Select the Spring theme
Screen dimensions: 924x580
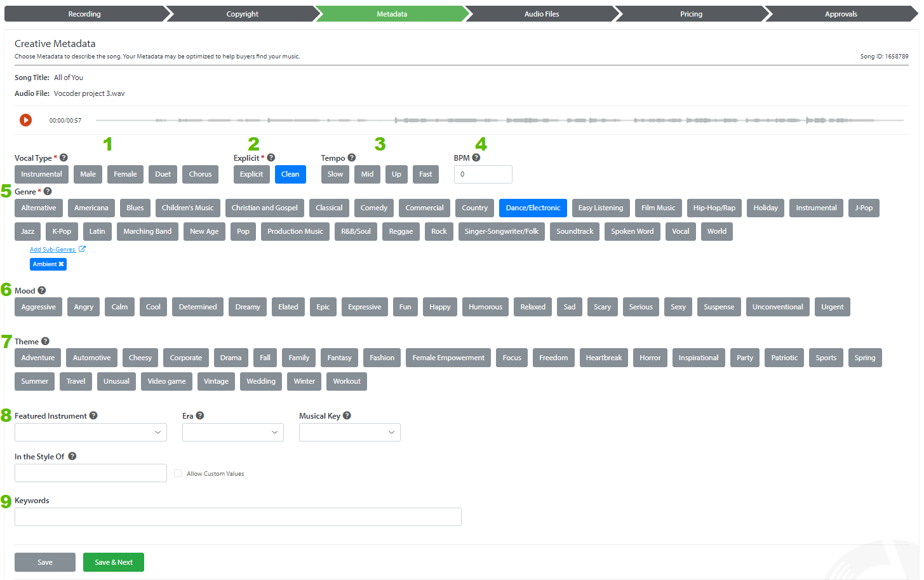pos(865,358)
